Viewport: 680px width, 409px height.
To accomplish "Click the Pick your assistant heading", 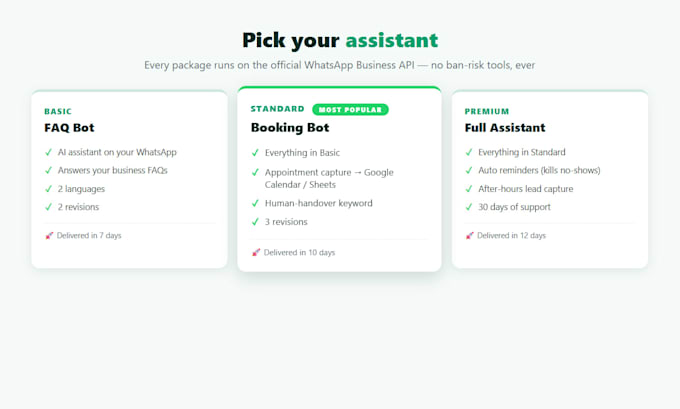I will point(340,40).
